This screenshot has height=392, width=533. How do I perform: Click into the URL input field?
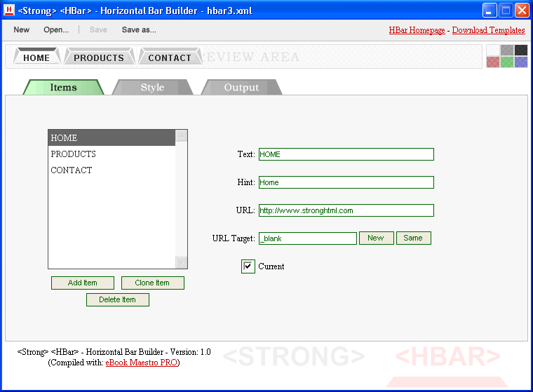[346, 210]
